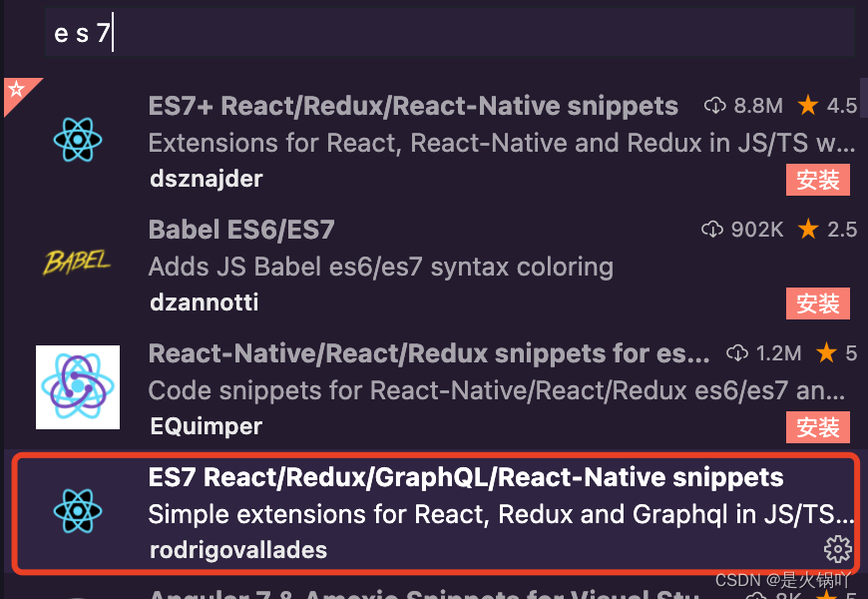
Task: Install the Babel ES6/ES7 extension
Action: [818, 303]
